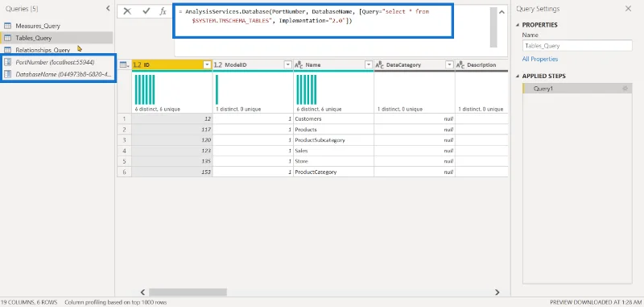This screenshot has width=644, height=307.
Task: Click the Store cell
Action: click(x=333, y=161)
